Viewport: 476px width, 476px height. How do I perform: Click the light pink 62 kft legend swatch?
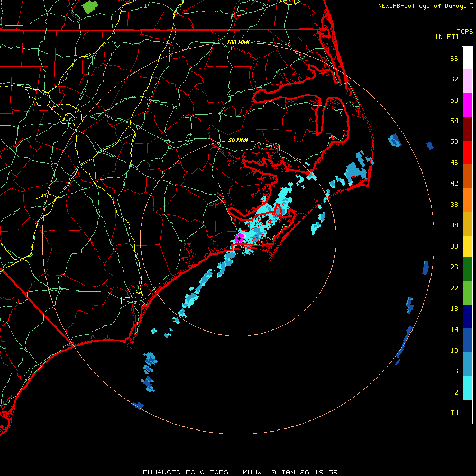pos(467,81)
